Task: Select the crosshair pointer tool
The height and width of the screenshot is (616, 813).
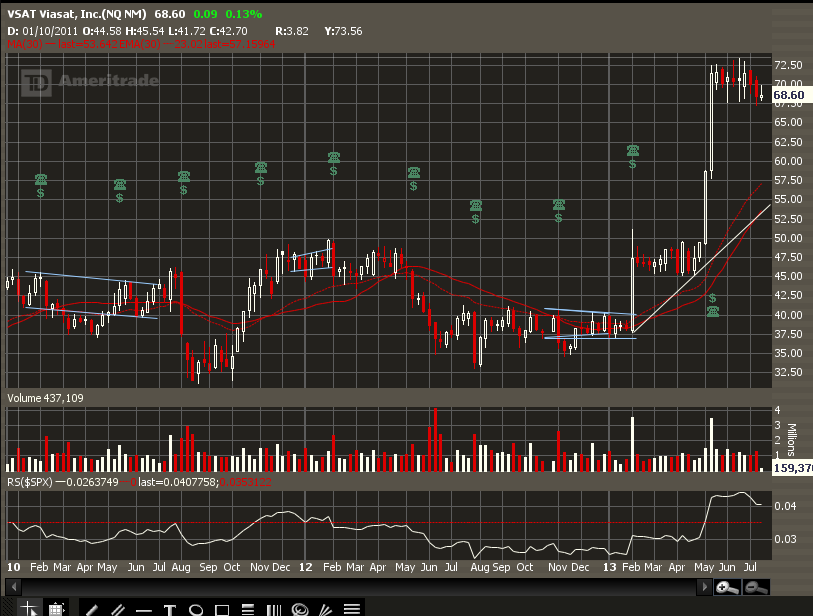Action: (x=30, y=608)
